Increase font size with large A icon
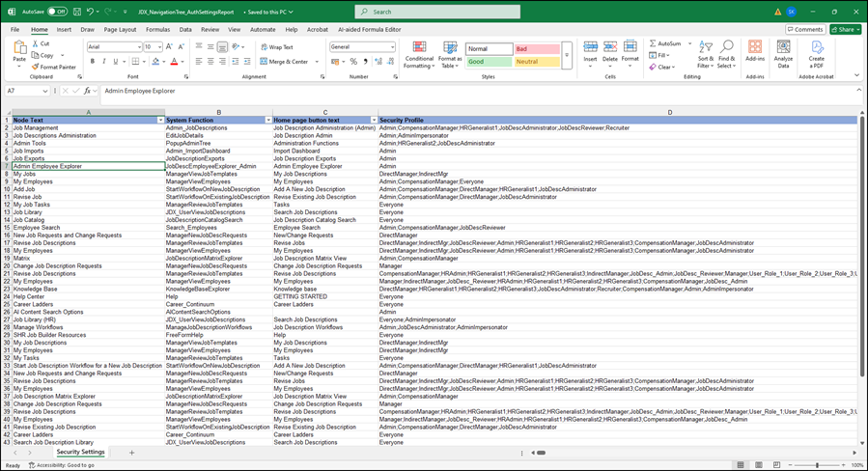Viewport: 868px width, 471px height. [x=169, y=47]
